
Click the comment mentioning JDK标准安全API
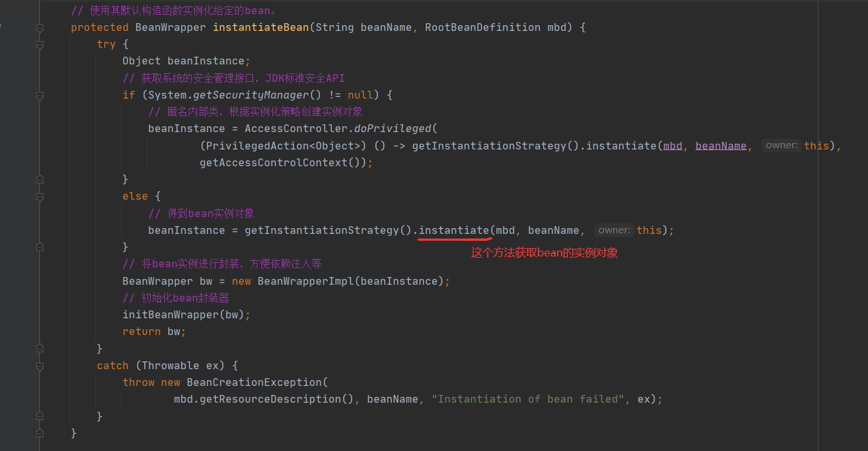point(234,78)
